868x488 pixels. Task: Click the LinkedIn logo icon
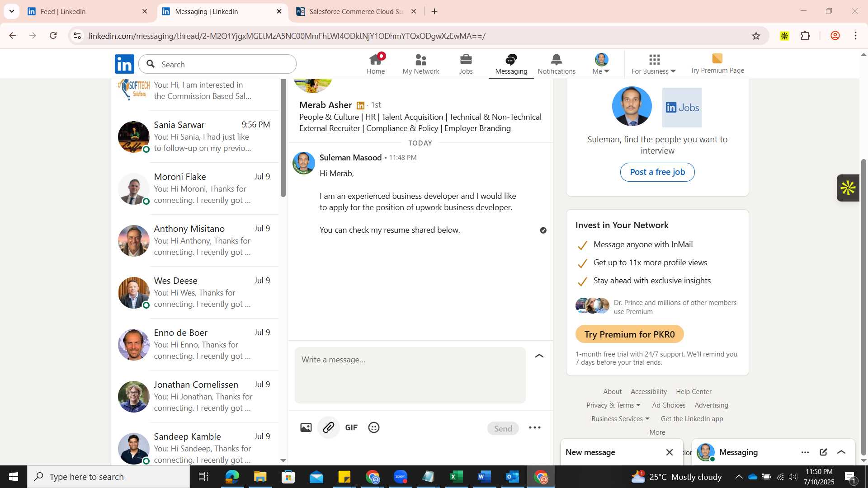(x=124, y=64)
